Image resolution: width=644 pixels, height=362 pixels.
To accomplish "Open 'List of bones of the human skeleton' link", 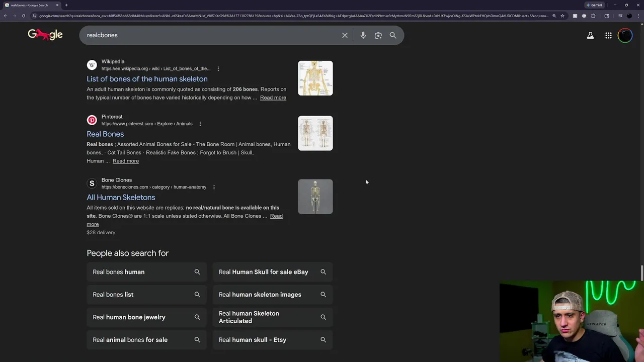I will click(x=147, y=79).
